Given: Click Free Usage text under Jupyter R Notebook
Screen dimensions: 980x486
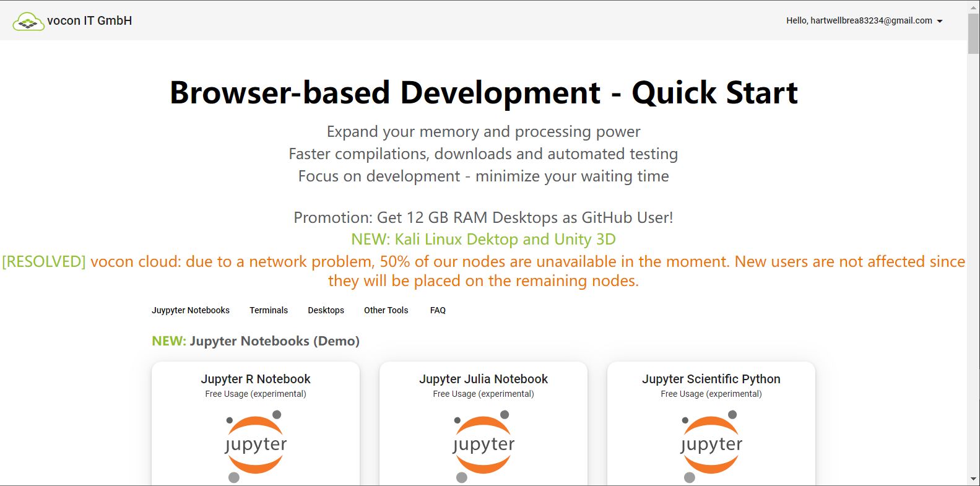Looking at the screenshot, I should pyautogui.click(x=256, y=394).
